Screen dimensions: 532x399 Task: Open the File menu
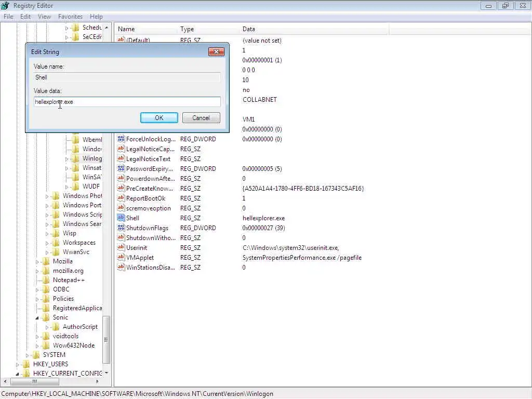tap(8, 16)
